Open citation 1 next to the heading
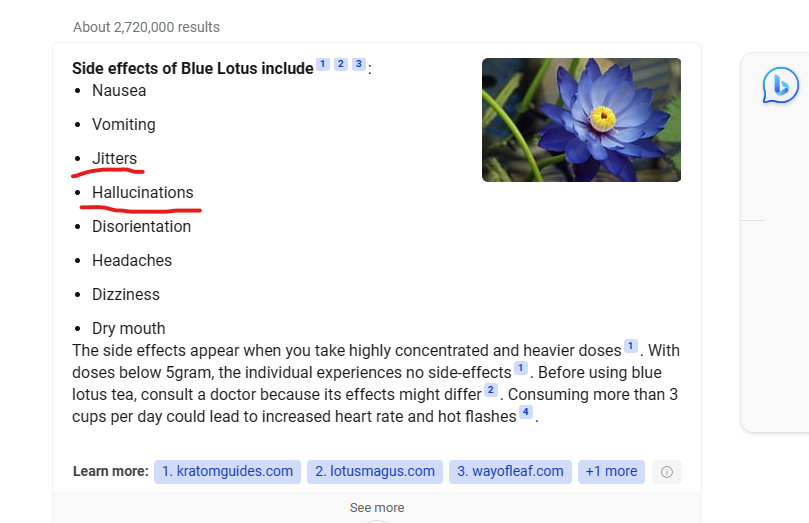This screenshot has width=809, height=523. (x=322, y=64)
